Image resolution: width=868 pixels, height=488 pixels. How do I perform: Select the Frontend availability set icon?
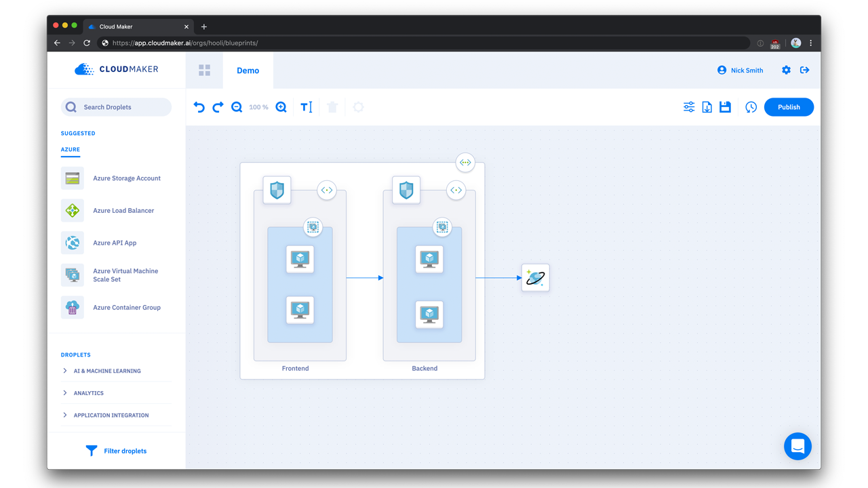coord(313,227)
